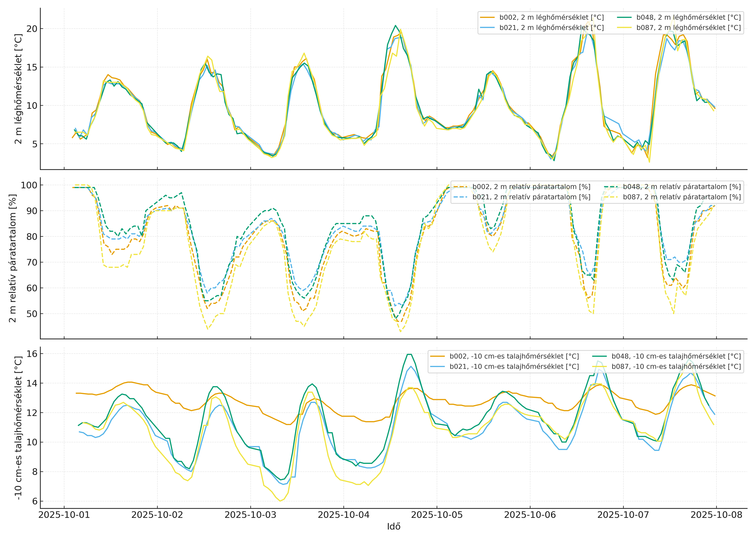The image size is (756, 540).
Task: Select b048 relative humidity legend label
Action: [x=682, y=187]
